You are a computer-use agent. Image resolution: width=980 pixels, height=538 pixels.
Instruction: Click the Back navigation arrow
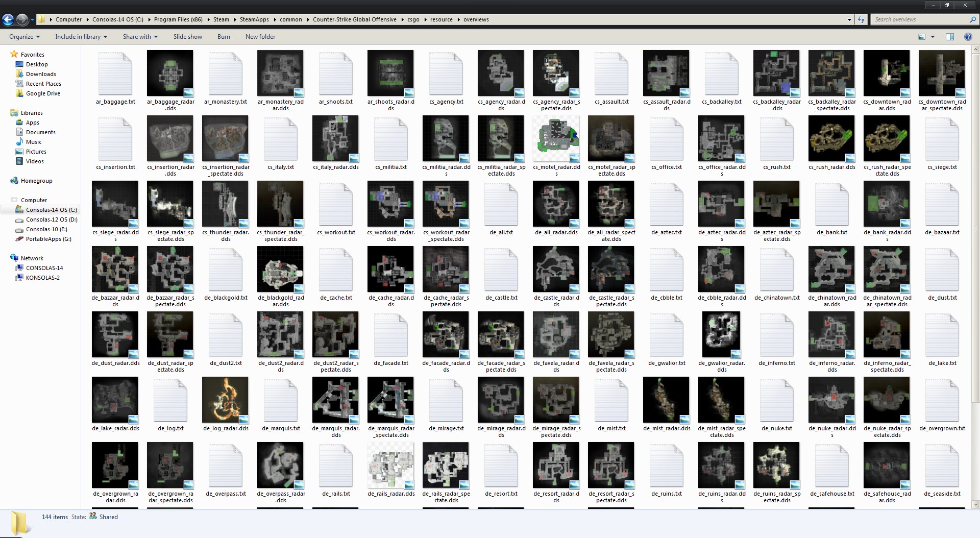tap(8, 20)
